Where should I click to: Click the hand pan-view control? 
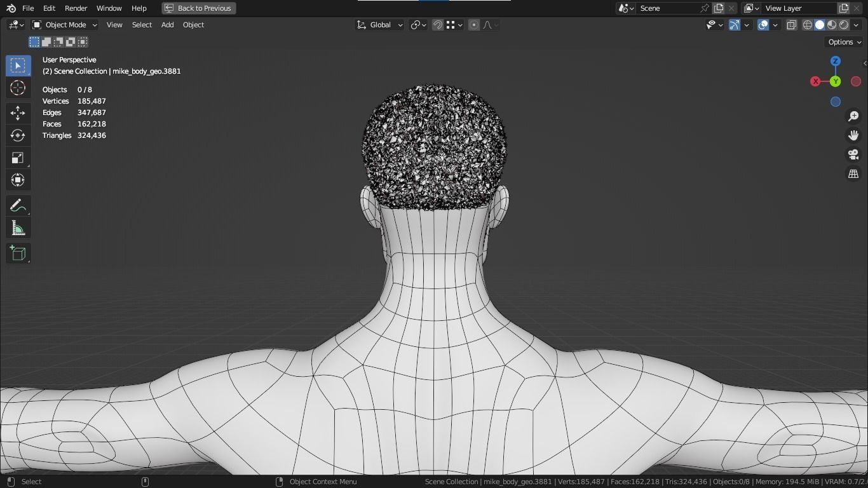(x=853, y=135)
